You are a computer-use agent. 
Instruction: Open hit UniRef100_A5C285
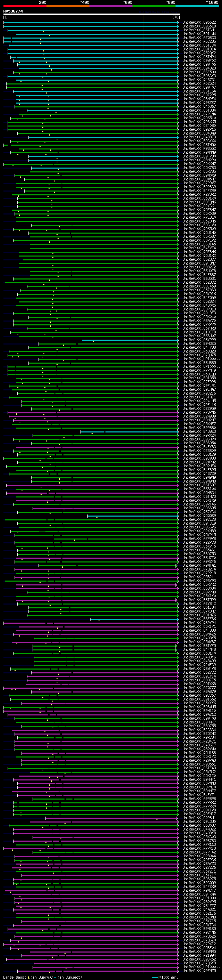(199, 41)
